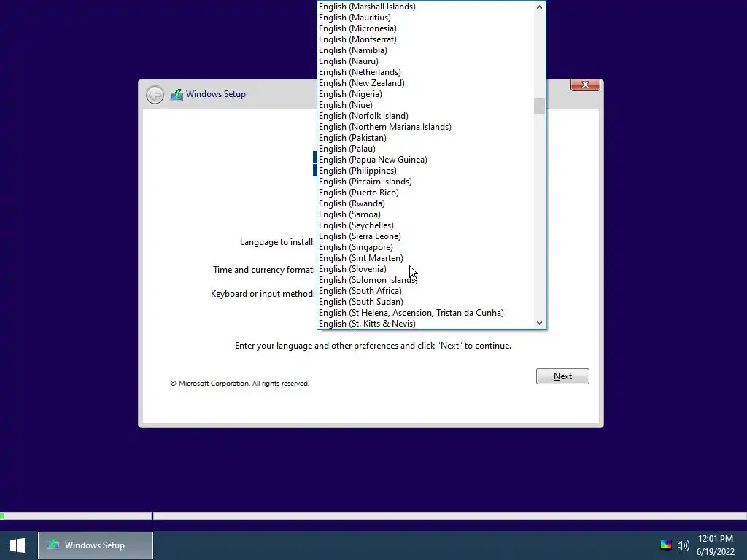Choose English (Netherlands) from list
Screen dimensions: 747x560
pyautogui.click(x=425, y=72)
